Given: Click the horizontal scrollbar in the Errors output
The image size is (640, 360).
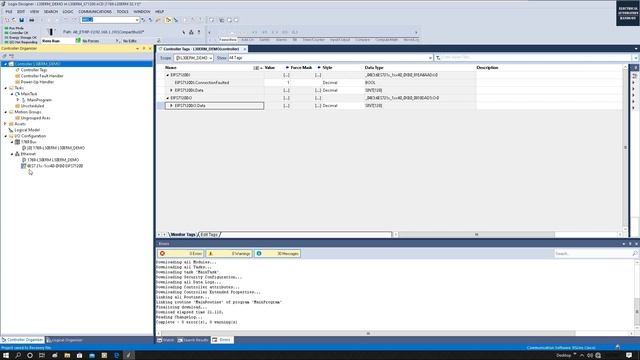Looking at the screenshot, I should 367,333.
